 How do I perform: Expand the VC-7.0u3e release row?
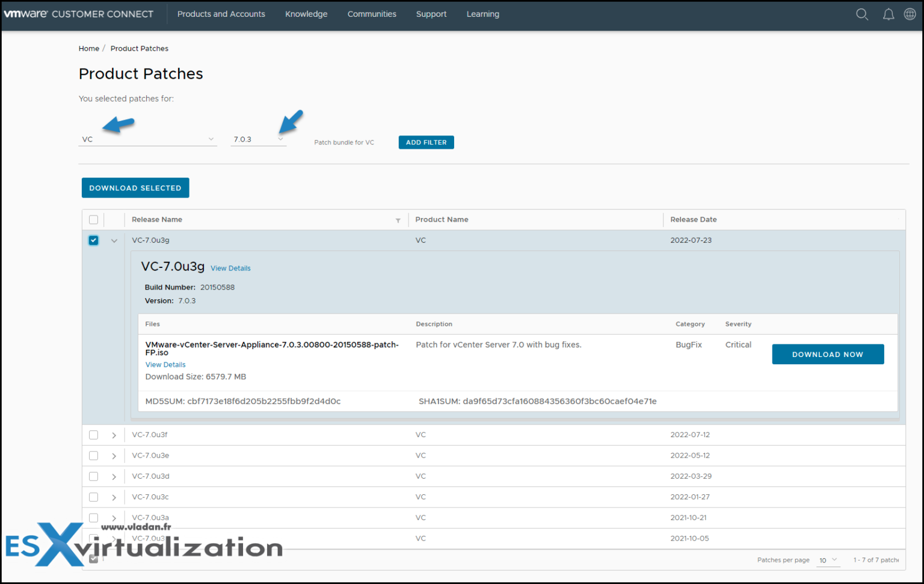(114, 456)
